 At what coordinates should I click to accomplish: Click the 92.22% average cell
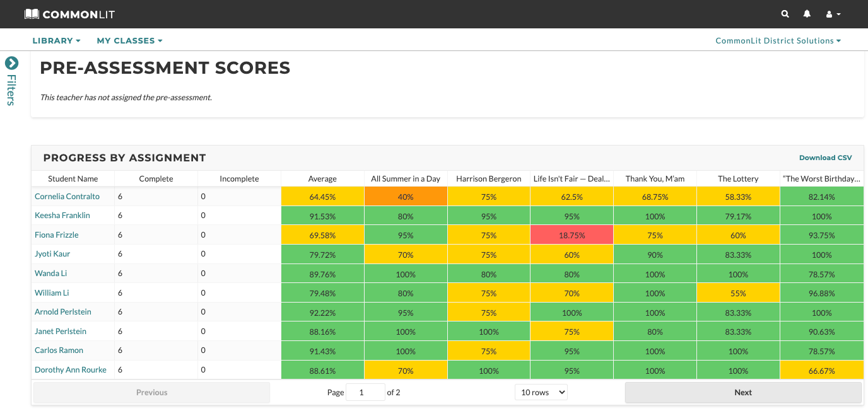(x=322, y=313)
